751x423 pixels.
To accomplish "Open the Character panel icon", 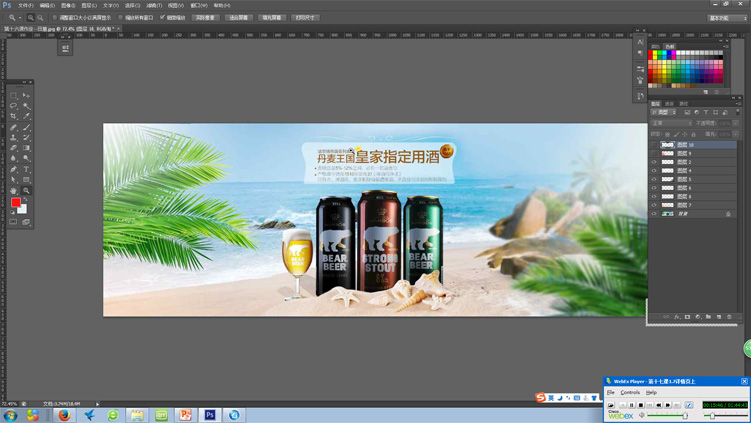I will point(640,42).
